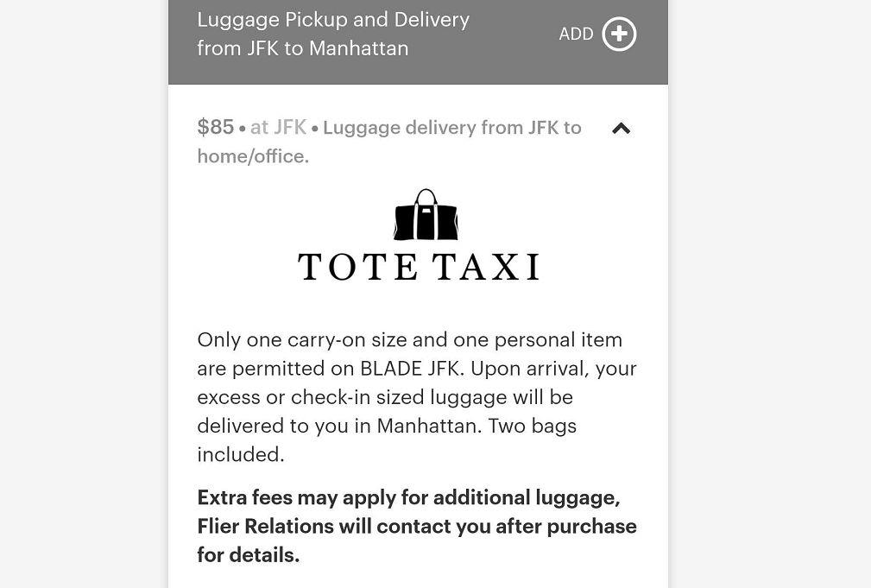Click the grayed "at JFK" label

(278, 128)
